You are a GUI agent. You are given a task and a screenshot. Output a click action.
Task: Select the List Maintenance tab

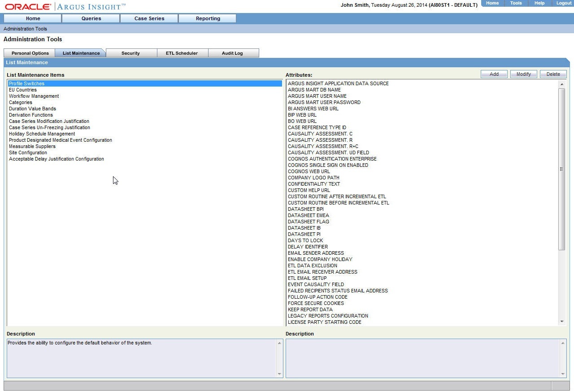pos(81,53)
